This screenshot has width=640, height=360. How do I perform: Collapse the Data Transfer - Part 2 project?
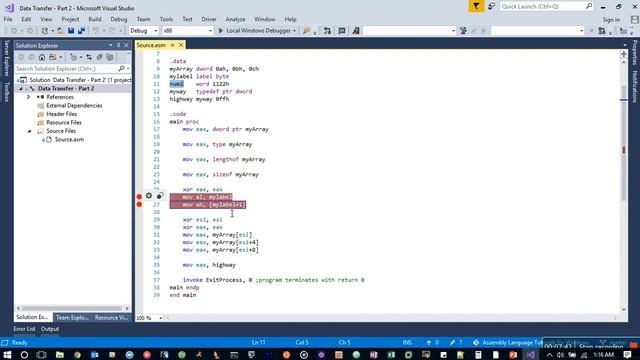[x=21, y=89]
